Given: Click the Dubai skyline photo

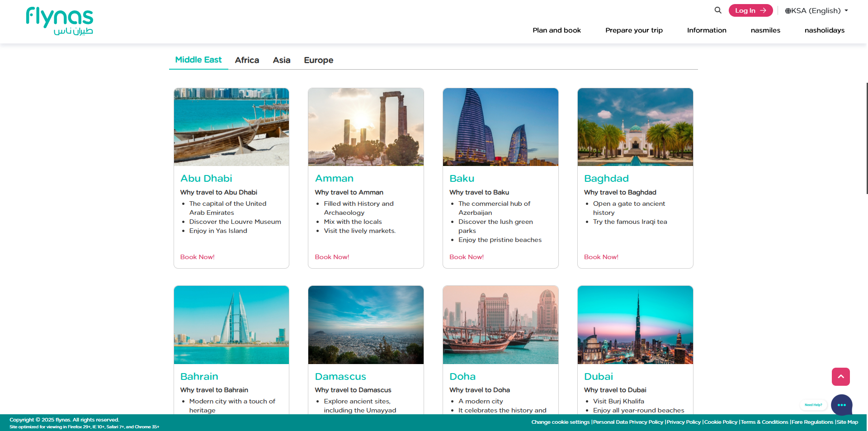Looking at the screenshot, I should [635, 325].
